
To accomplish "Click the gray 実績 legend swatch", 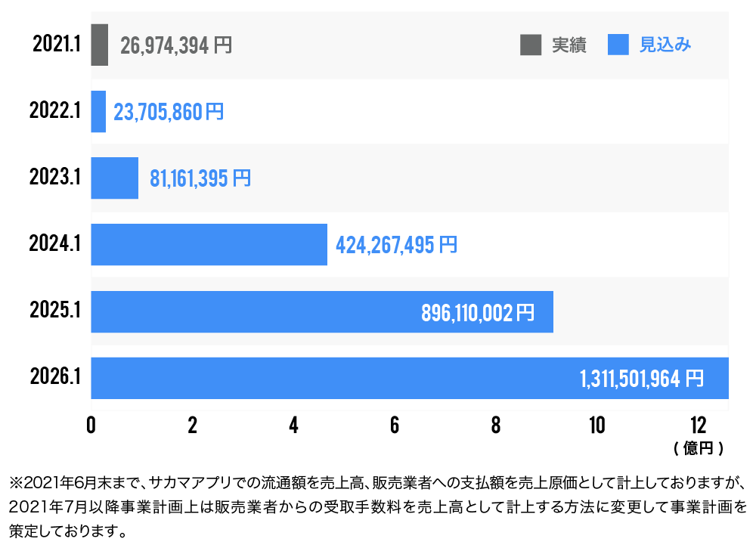I will (531, 45).
